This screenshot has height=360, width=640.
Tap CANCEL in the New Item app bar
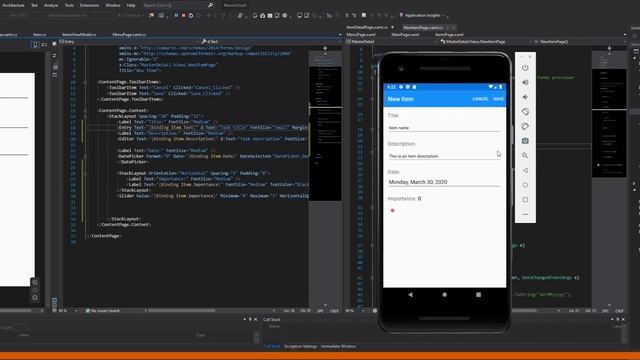[480, 99]
